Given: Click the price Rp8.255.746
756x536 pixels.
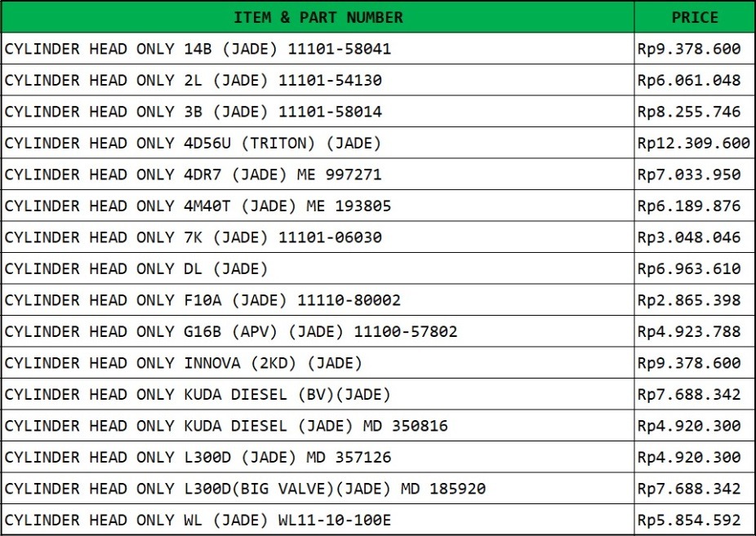Looking at the screenshot, I should tap(694, 111).
